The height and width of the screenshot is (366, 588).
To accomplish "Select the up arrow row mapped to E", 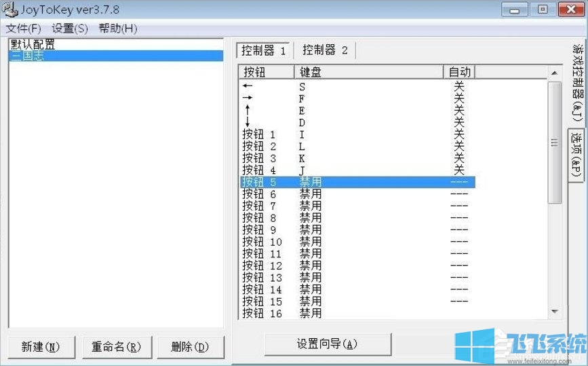I will (357, 111).
